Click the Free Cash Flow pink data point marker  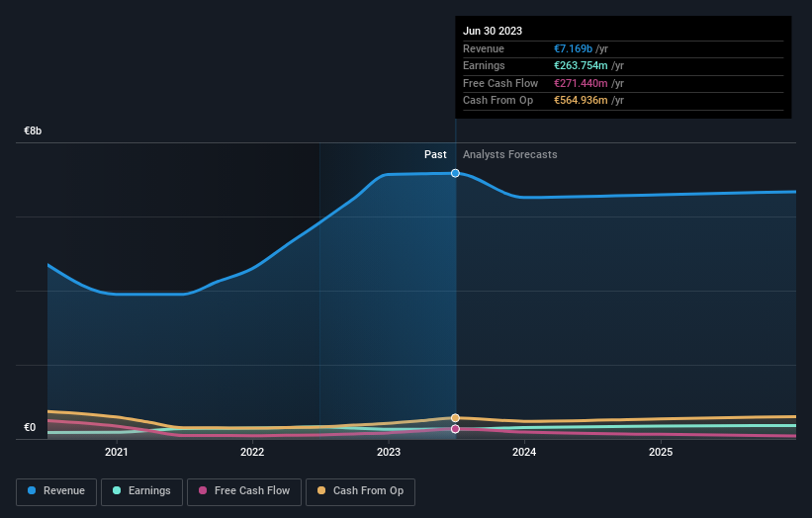pos(455,429)
